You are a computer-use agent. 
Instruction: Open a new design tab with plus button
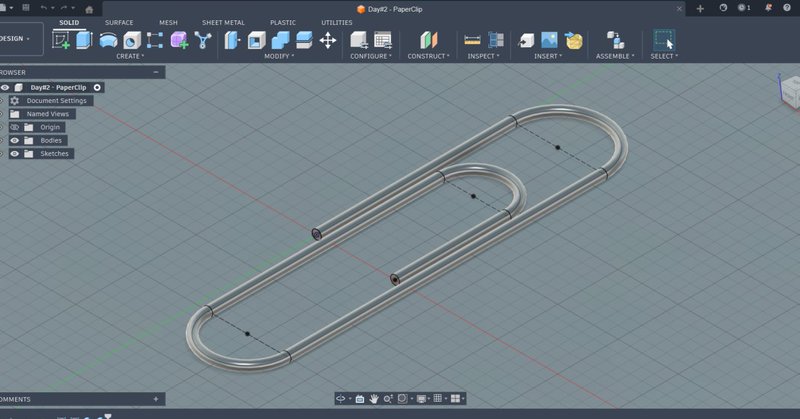[x=700, y=8]
